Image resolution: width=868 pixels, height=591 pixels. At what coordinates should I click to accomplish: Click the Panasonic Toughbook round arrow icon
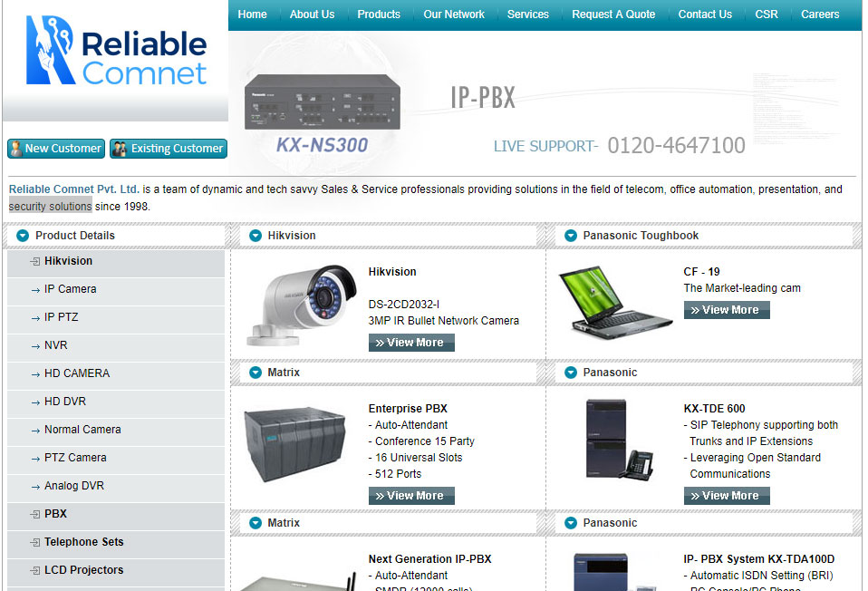(x=571, y=236)
